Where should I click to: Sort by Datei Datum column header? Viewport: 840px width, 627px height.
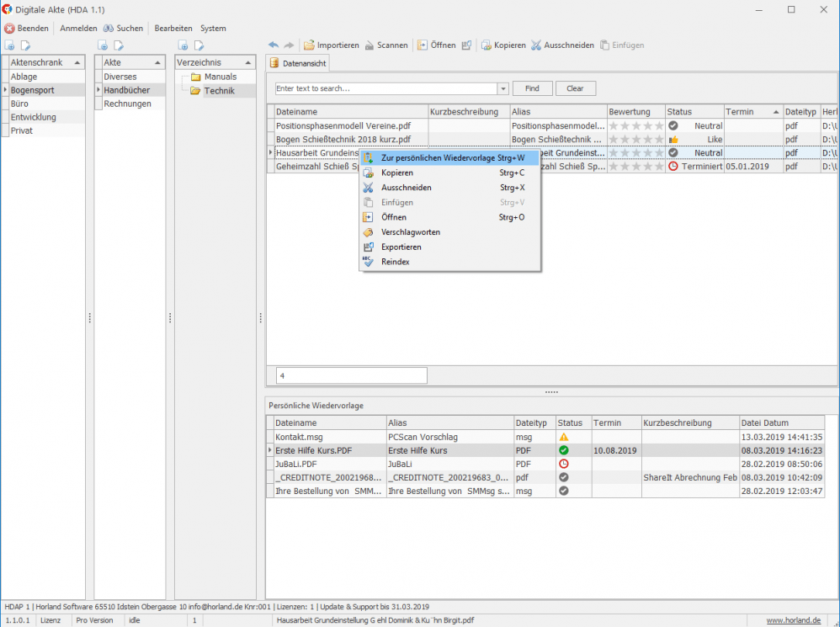(x=782, y=423)
